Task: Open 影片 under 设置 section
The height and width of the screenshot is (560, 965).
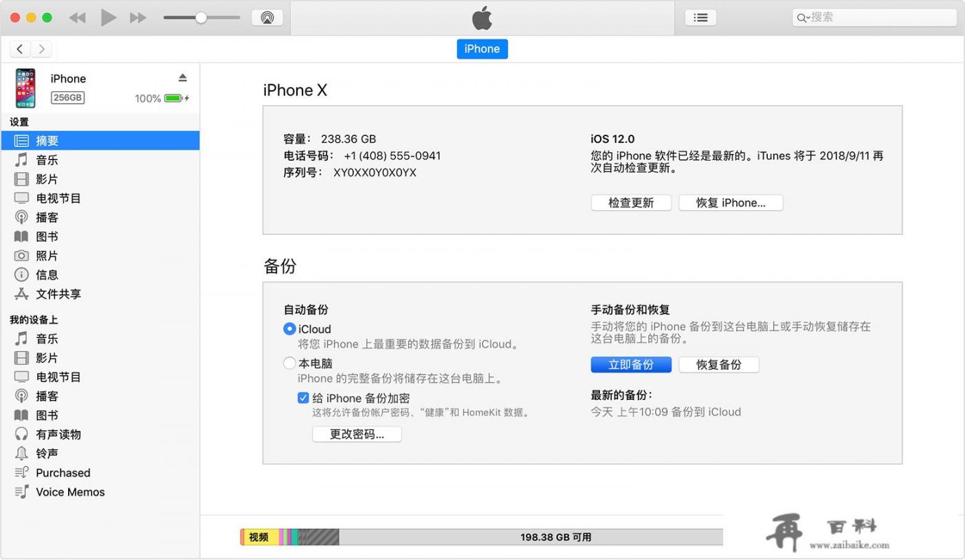Action: click(x=100, y=179)
